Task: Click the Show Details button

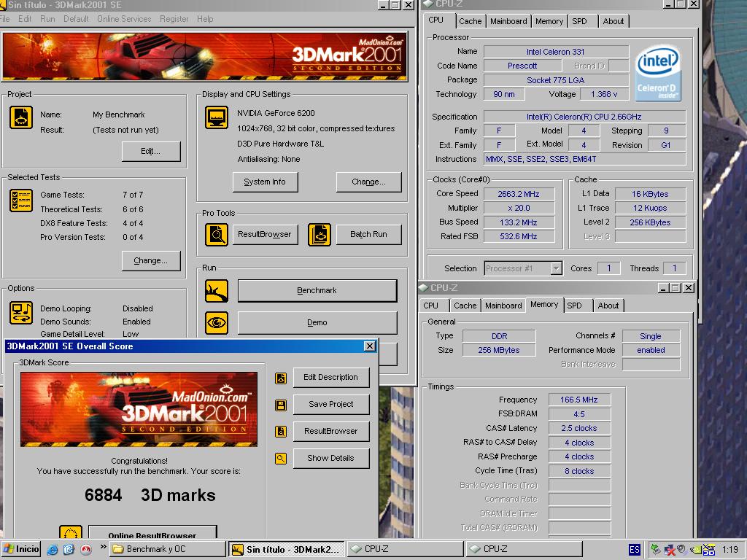Action: pos(331,459)
